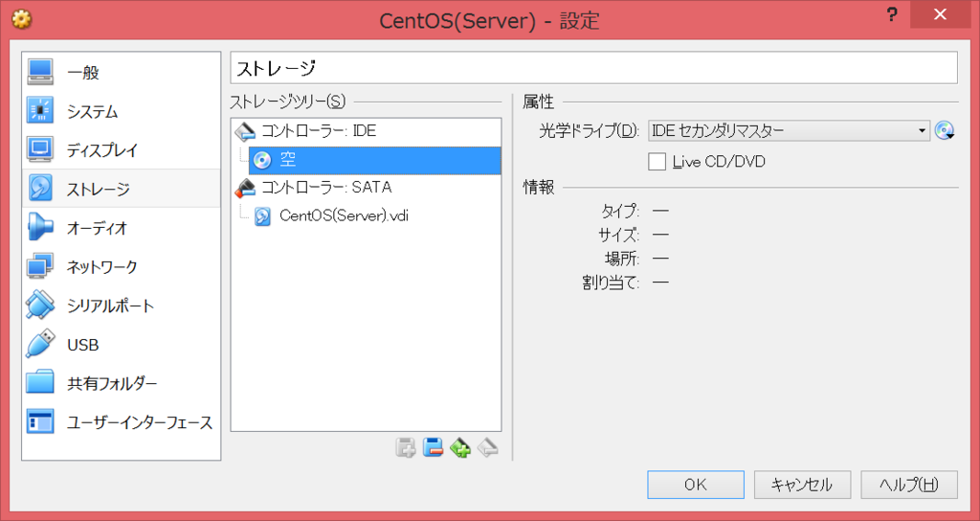Open the システム settings category
Screen dimensions: 980x521
tap(122, 111)
